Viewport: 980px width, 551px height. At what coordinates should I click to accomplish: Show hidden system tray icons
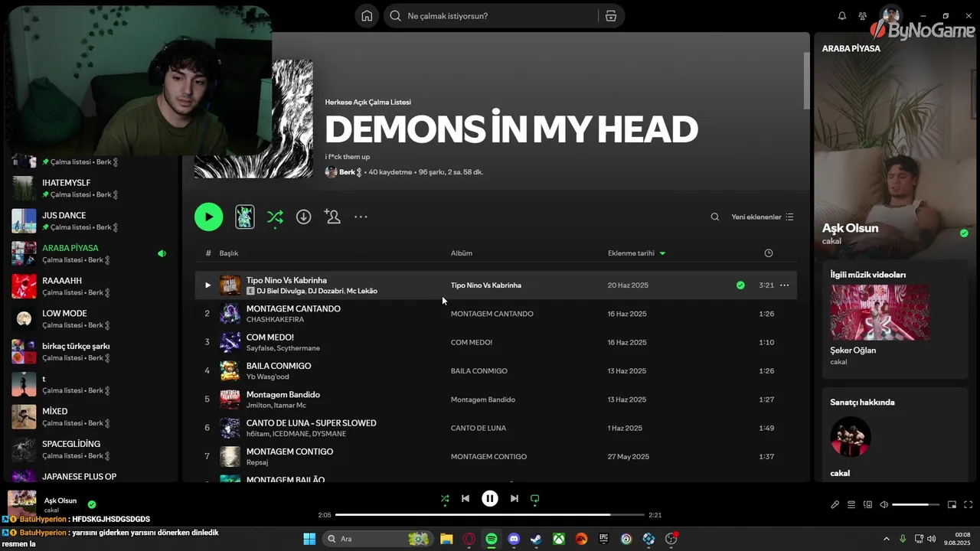coord(887,539)
